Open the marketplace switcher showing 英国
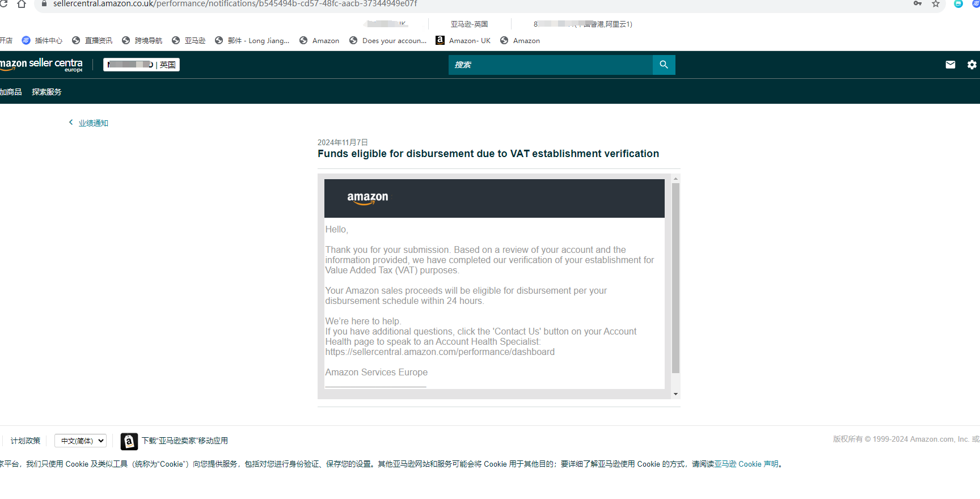This screenshot has width=980, height=499. [x=141, y=65]
